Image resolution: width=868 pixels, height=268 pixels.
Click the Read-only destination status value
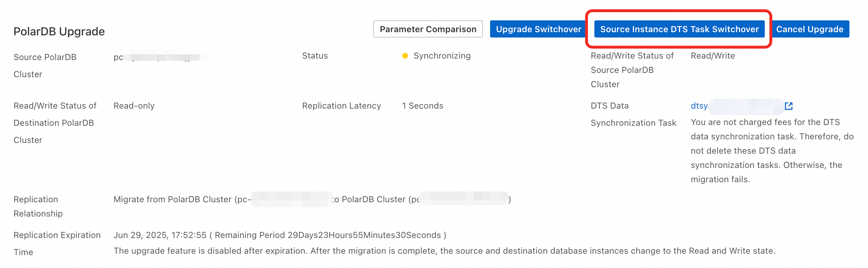coord(134,106)
